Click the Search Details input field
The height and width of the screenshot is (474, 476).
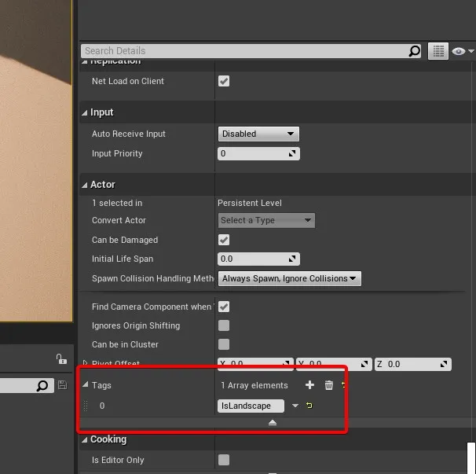243,51
